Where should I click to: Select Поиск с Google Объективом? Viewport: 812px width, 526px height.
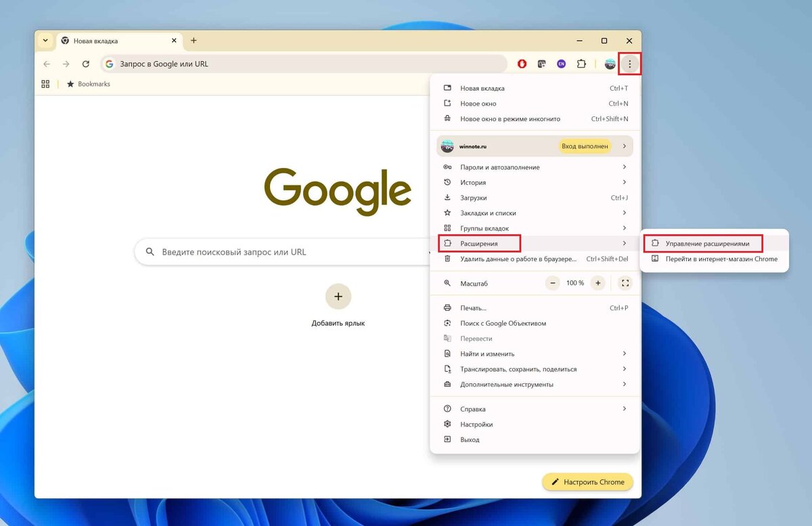pos(535,324)
